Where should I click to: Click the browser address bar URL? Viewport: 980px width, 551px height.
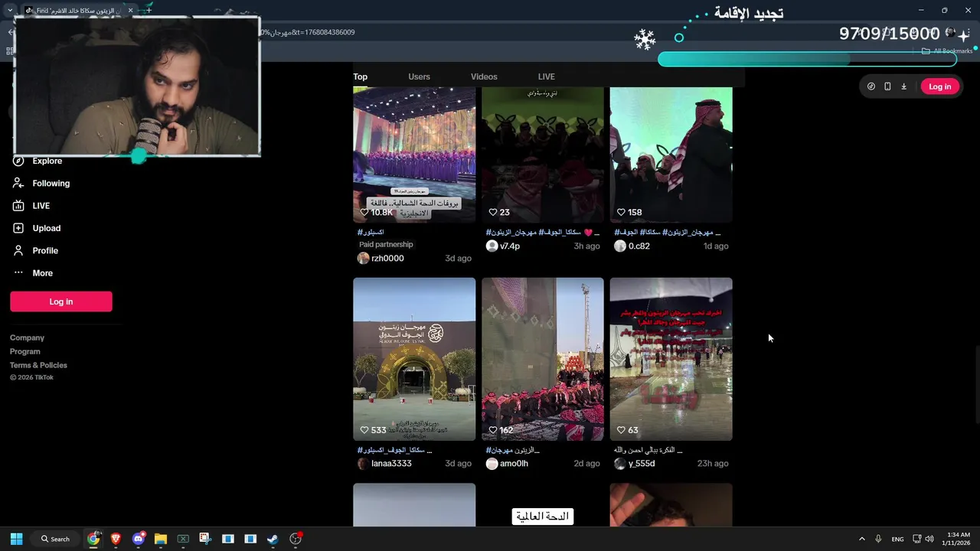(x=306, y=32)
